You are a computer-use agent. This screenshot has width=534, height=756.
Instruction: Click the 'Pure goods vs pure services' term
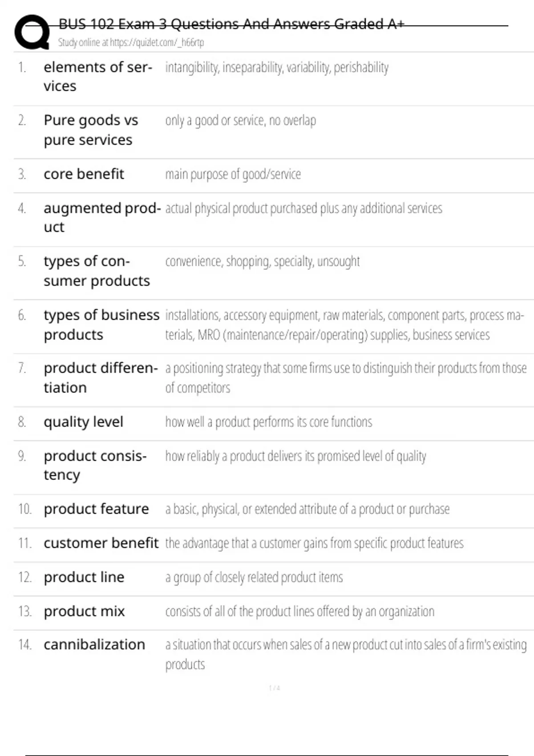(x=91, y=130)
